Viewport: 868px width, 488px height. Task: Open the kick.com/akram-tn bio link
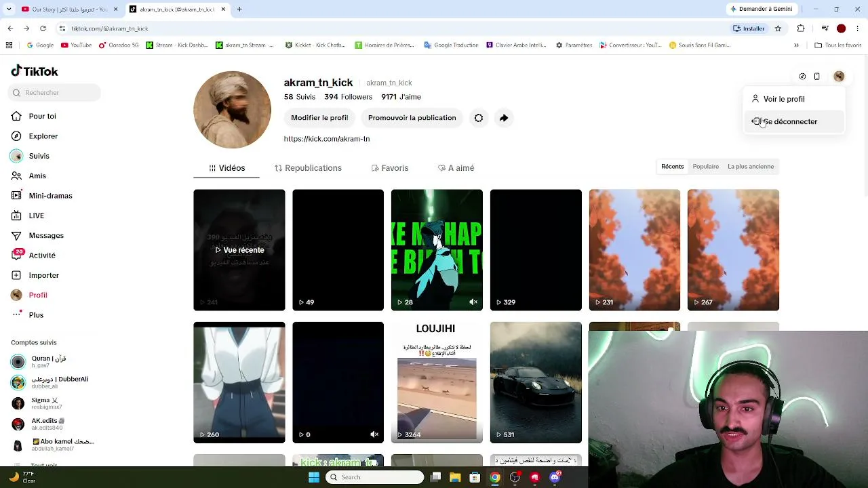point(327,139)
